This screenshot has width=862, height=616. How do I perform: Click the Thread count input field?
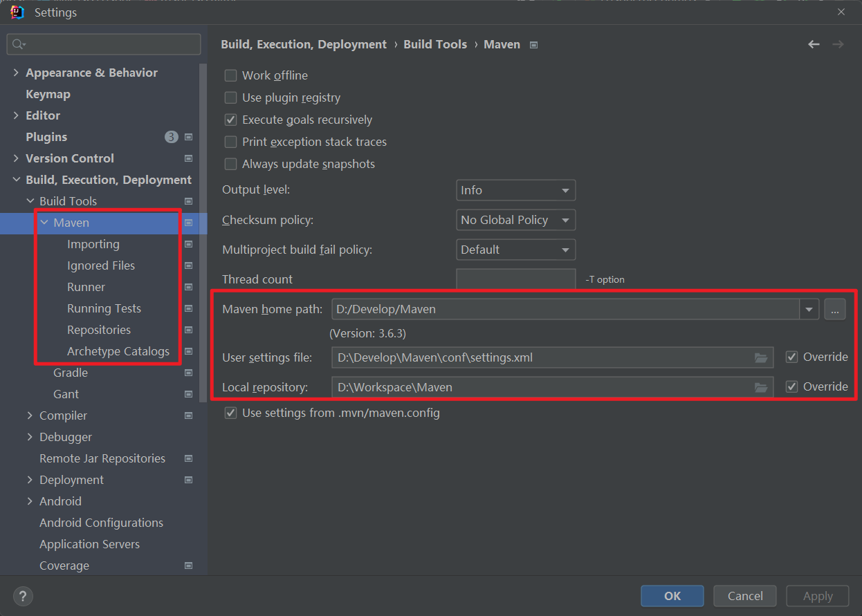pos(516,279)
